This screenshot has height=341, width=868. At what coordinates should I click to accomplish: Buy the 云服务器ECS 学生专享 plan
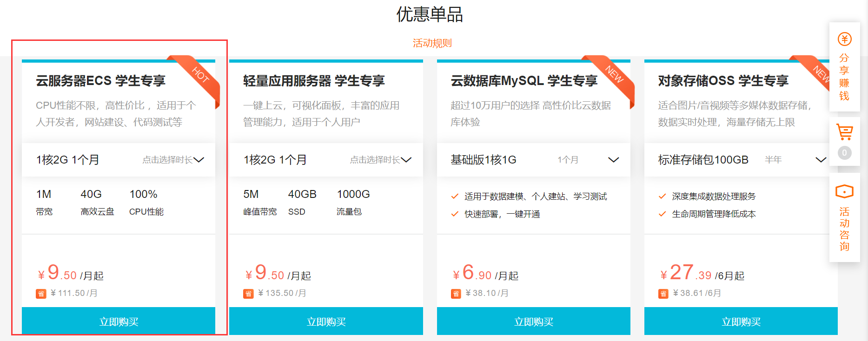click(119, 321)
